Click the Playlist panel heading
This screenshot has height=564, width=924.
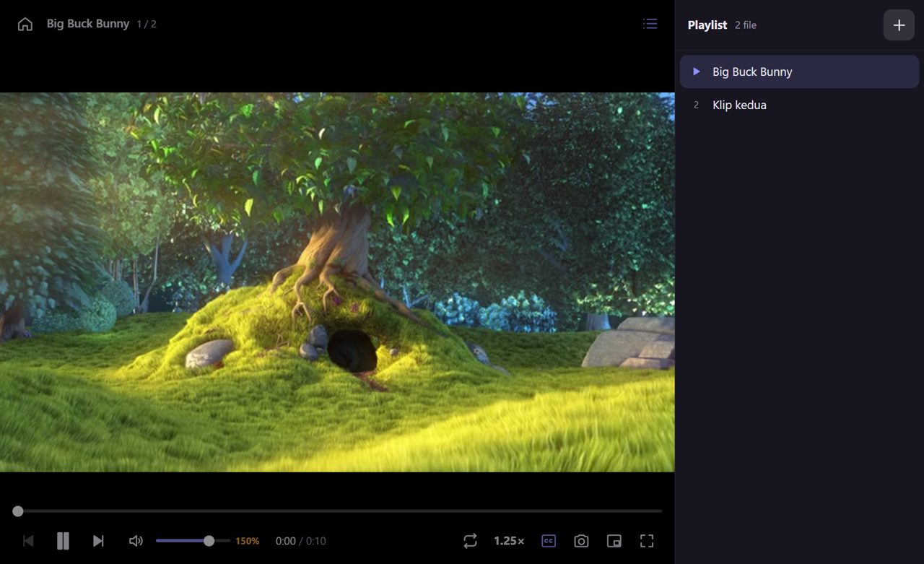(707, 25)
